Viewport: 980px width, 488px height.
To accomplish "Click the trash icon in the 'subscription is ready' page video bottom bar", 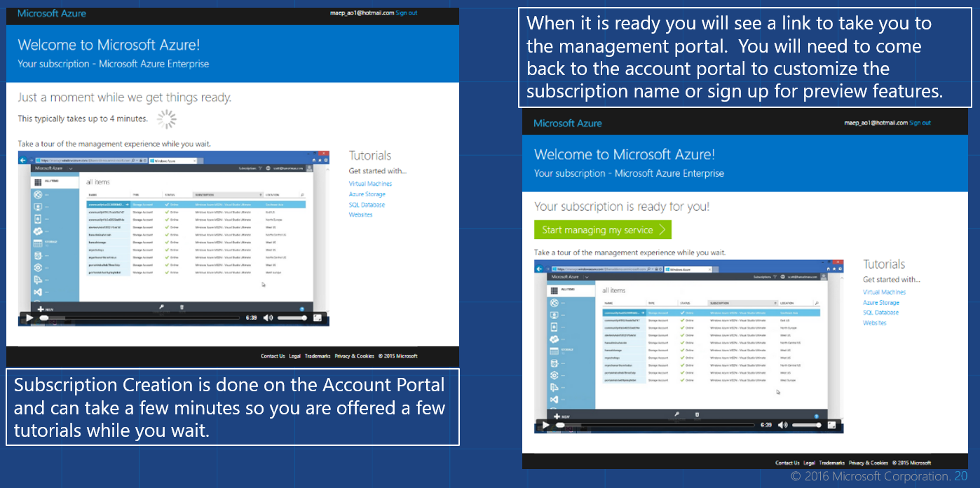I will coord(697,414).
